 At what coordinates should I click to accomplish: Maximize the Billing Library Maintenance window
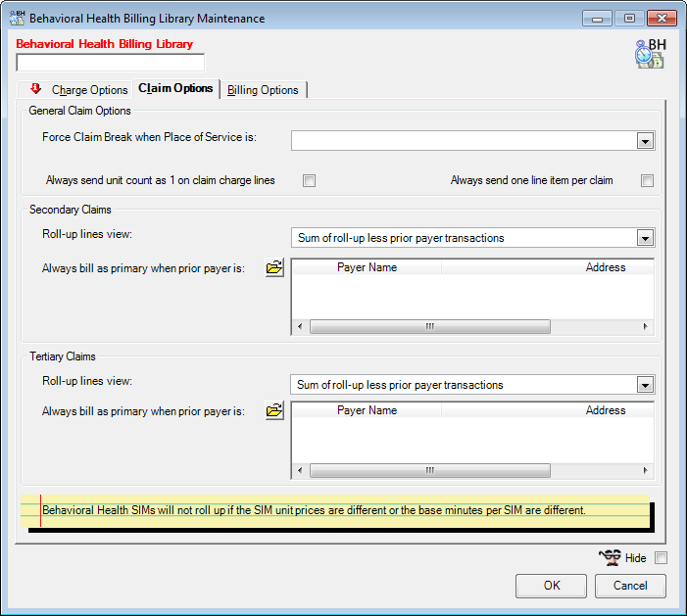[x=629, y=19]
